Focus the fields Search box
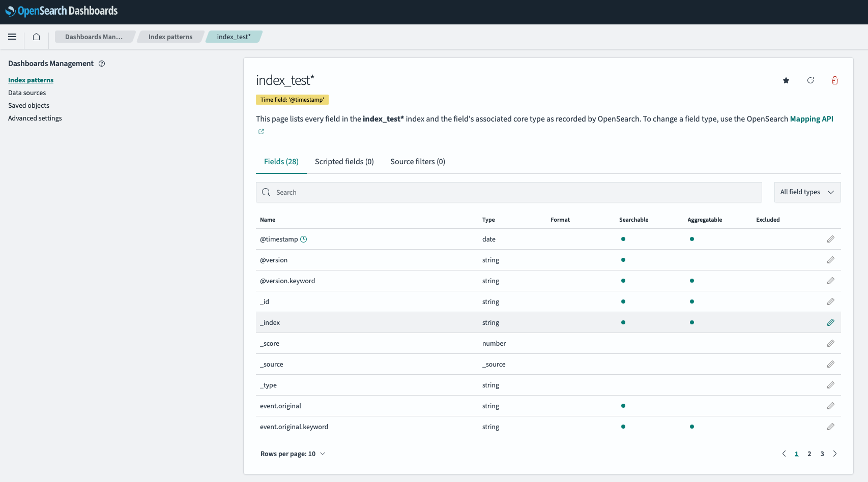 click(x=509, y=192)
